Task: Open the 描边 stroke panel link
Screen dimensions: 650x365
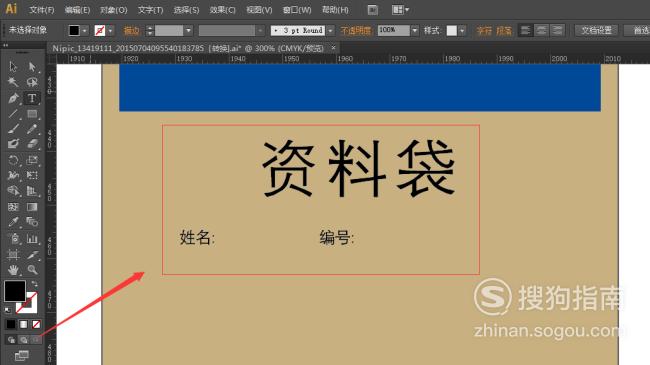Action: 131,31
